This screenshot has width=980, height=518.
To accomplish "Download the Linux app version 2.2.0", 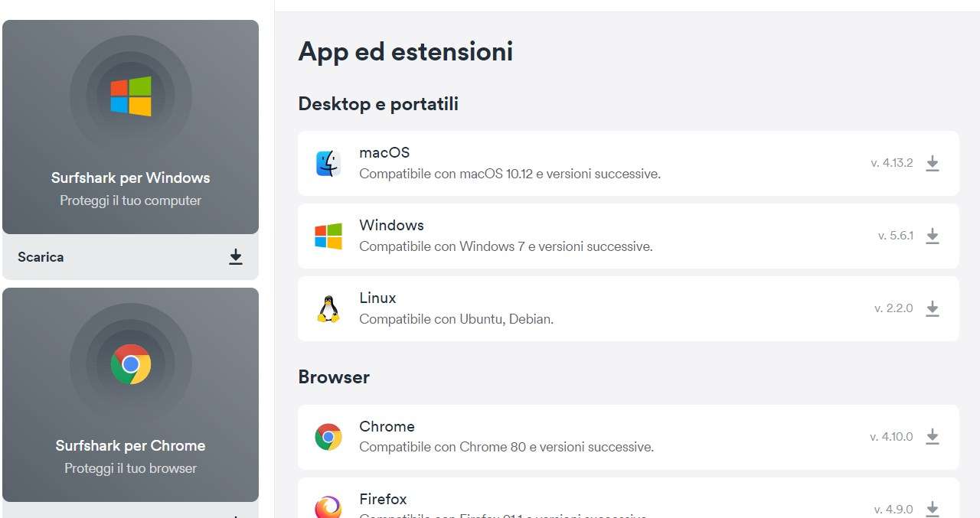I will coord(932,308).
